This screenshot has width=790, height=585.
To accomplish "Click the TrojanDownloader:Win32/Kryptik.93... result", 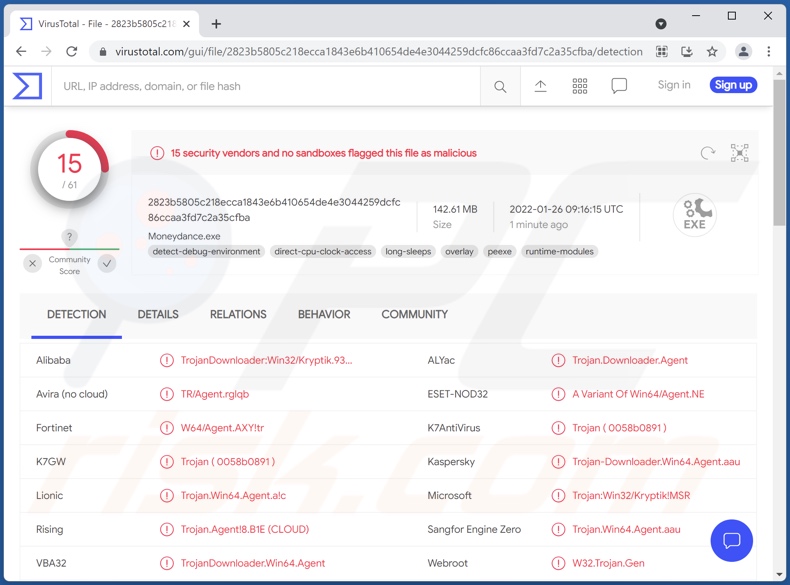I will coord(267,360).
